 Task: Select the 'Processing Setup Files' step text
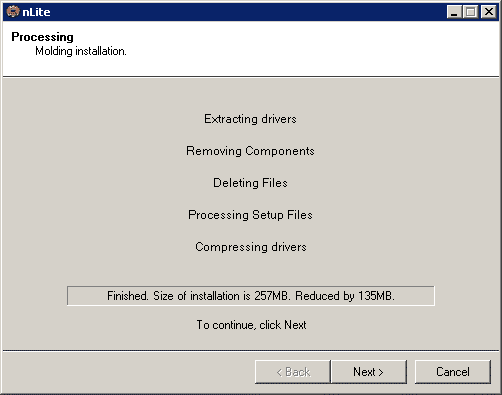250,215
